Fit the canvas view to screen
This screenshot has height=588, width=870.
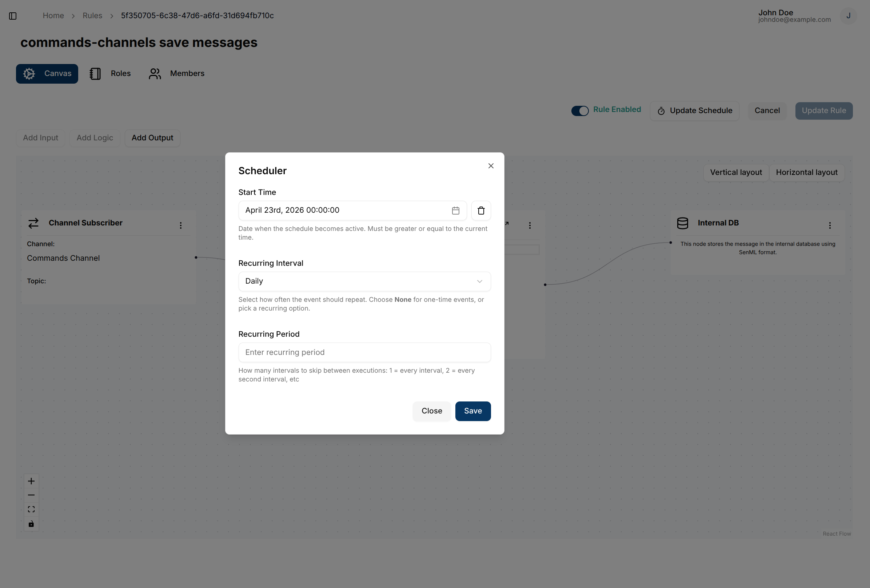[x=31, y=509]
